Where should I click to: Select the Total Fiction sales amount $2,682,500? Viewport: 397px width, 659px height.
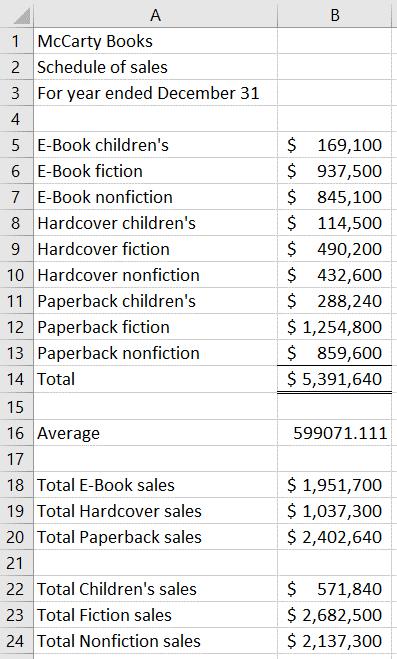click(335, 615)
